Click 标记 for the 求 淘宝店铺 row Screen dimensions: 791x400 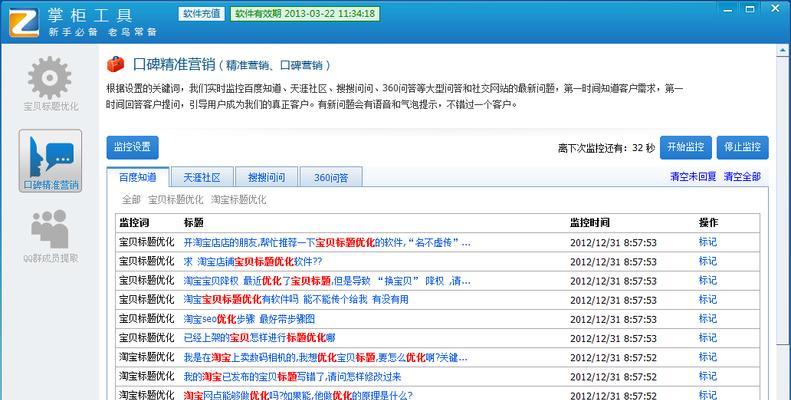coord(708,261)
